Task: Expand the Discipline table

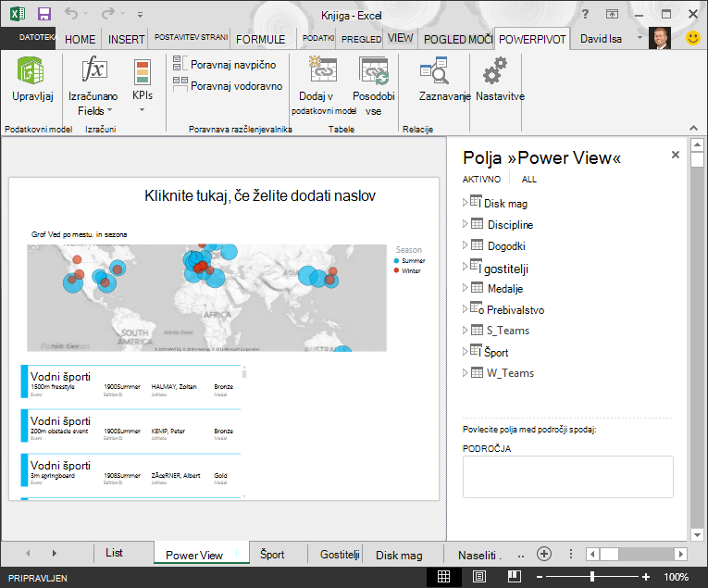Action: [465, 224]
